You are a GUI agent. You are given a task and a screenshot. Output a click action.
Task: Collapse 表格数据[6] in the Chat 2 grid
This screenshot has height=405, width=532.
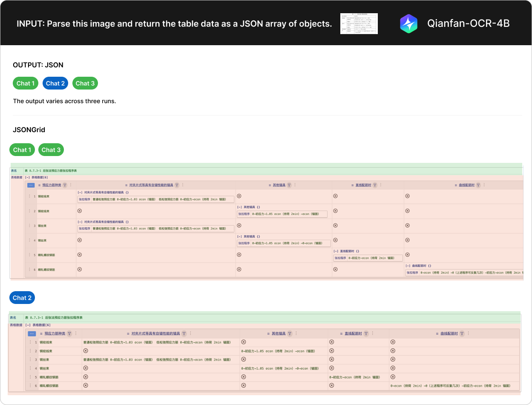28,325
